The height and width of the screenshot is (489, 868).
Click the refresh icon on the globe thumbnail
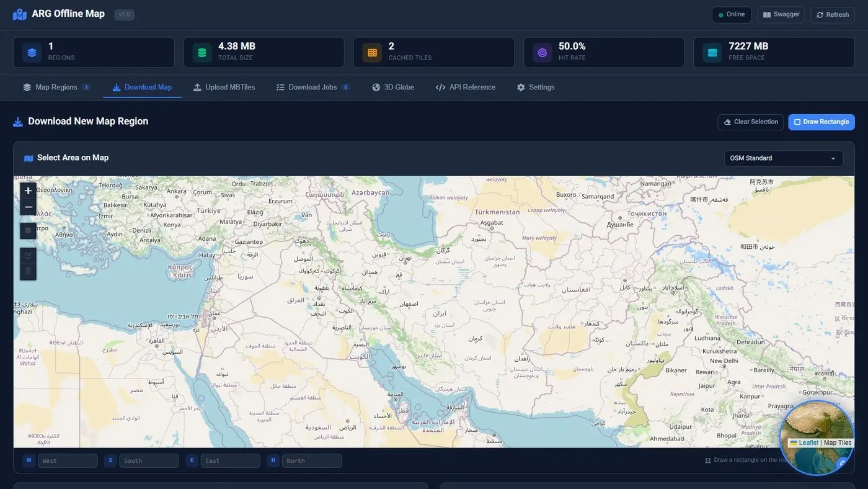tap(842, 463)
